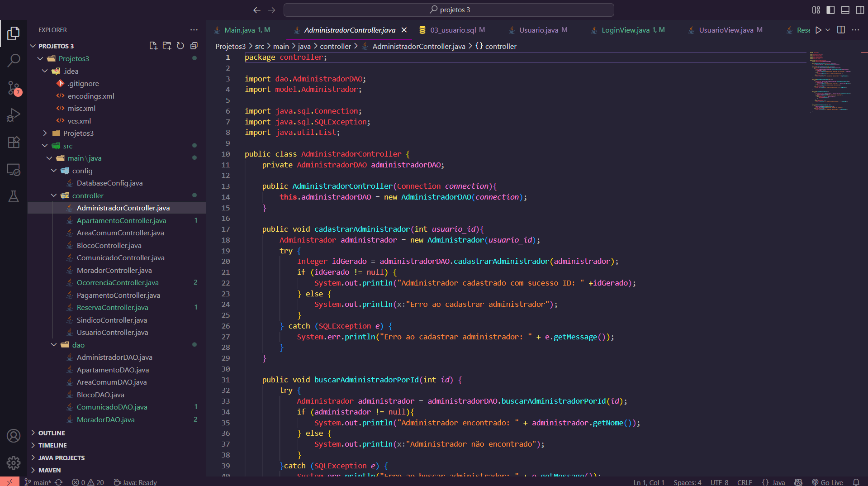This screenshot has width=868, height=486.
Task: Open remote window indicator in status bar
Action: 9,482
